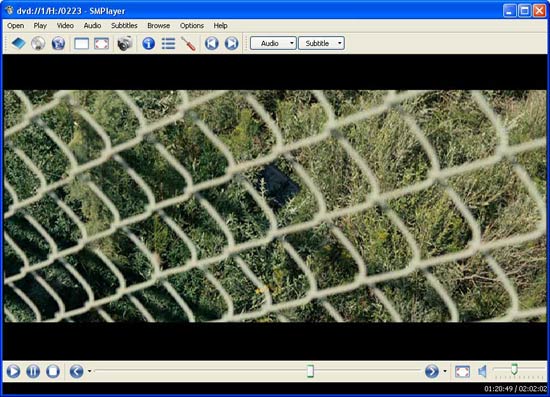Minimize the SMPlayer window
The image size is (550, 397).
click(509, 11)
